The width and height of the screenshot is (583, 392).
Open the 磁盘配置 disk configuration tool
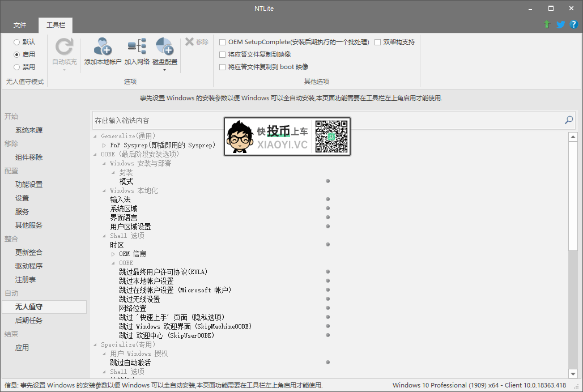coord(164,47)
